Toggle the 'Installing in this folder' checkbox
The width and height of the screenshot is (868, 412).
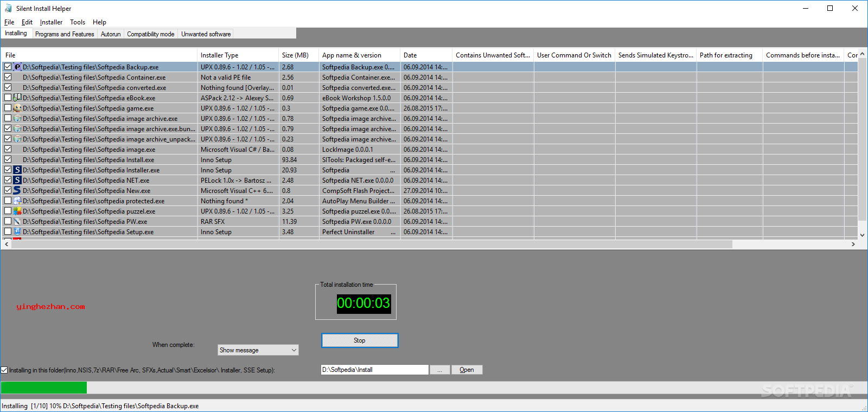click(x=4, y=370)
